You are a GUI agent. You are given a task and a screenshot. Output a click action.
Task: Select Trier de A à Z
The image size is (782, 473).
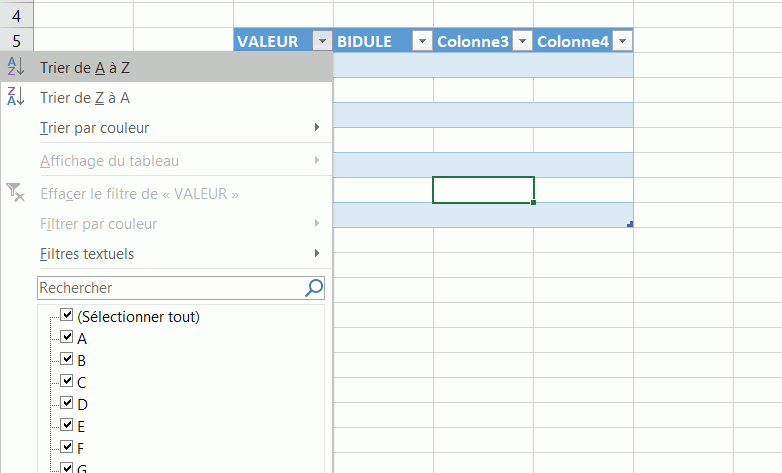point(85,68)
